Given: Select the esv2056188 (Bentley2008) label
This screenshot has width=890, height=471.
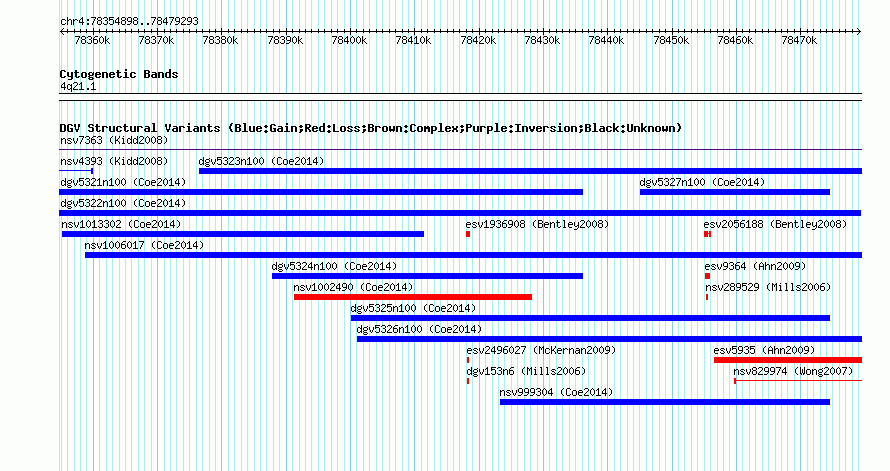Looking at the screenshot, I should point(775,224).
